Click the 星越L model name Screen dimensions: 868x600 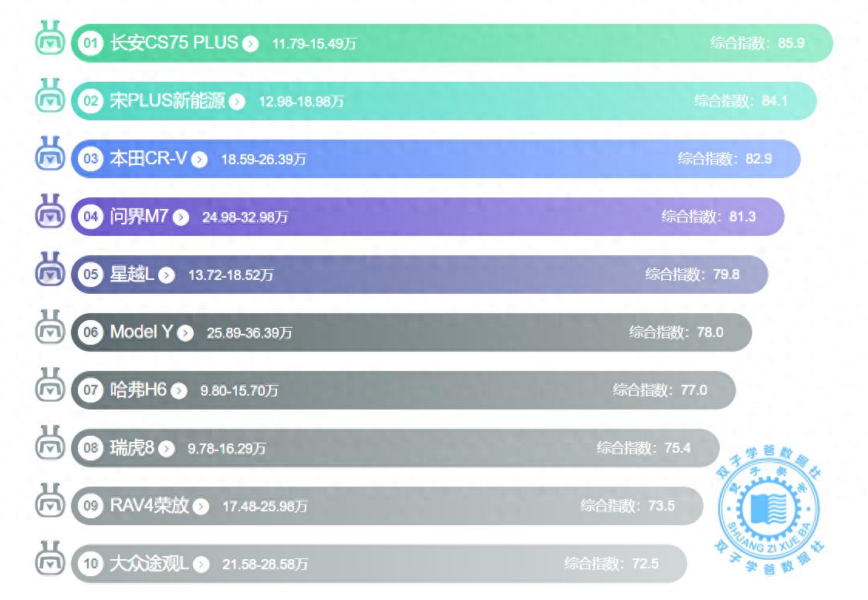(132, 275)
